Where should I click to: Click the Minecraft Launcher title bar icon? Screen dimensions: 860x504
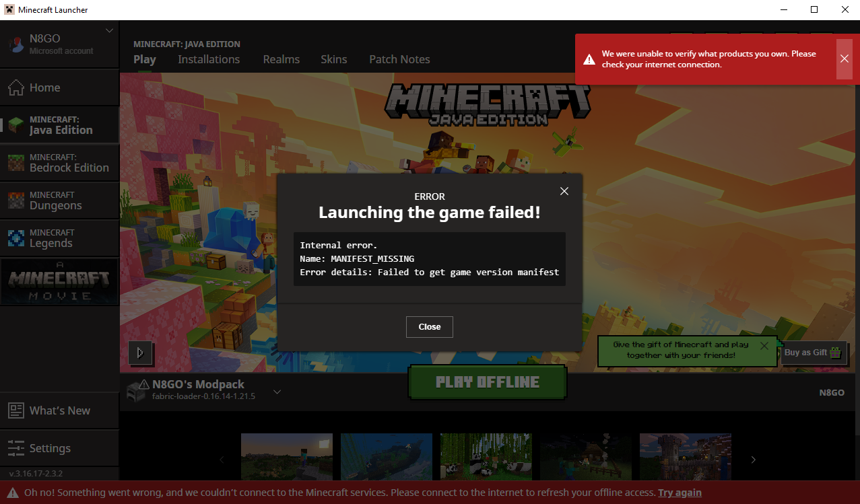[9, 9]
